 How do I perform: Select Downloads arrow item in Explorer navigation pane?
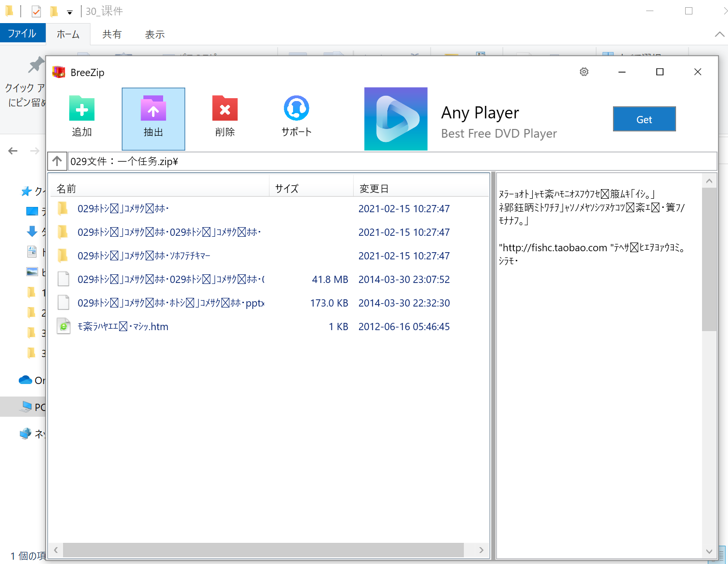32,231
